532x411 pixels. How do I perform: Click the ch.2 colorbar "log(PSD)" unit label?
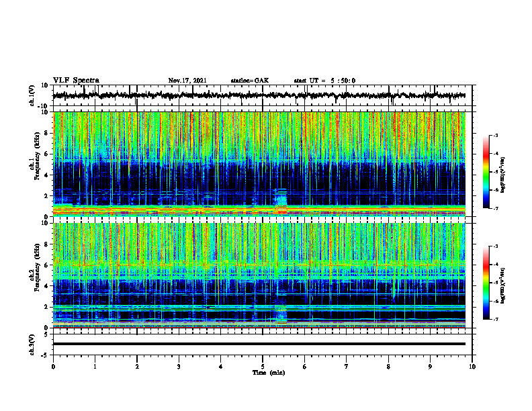click(503, 286)
